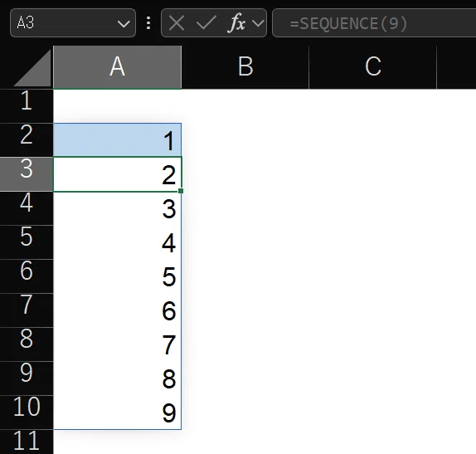Select column B header

coord(245,67)
